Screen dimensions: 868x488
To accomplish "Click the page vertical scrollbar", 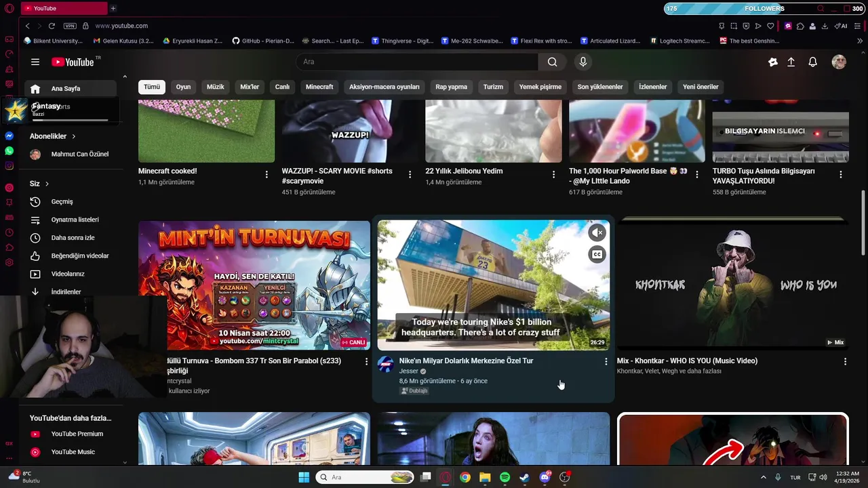I will point(863,224).
